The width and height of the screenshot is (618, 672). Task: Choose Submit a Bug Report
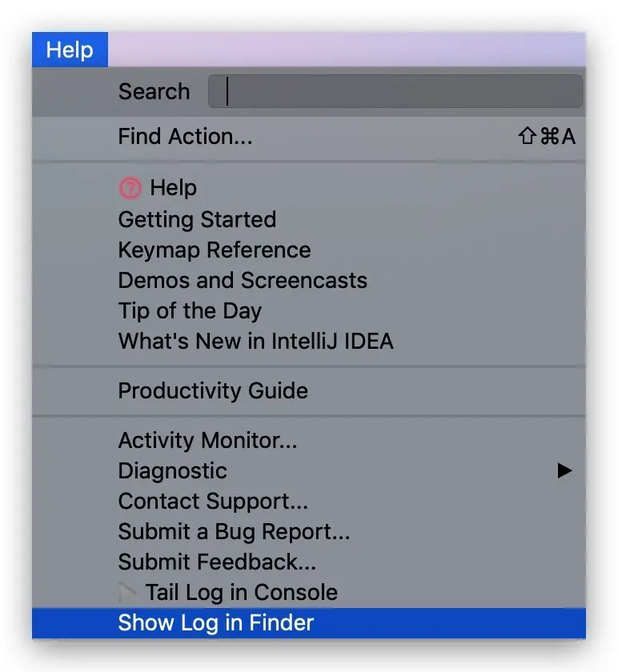click(234, 532)
